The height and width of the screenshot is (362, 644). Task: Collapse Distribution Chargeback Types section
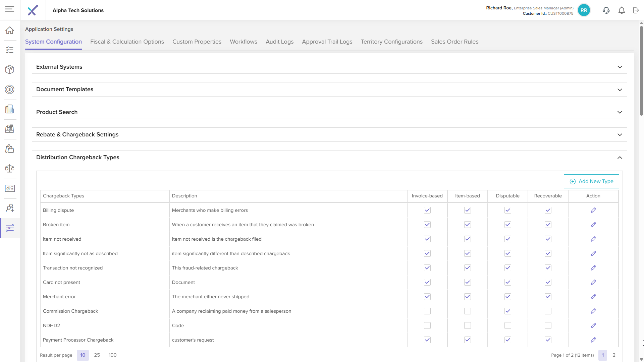pyautogui.click(x=620, y=158)
